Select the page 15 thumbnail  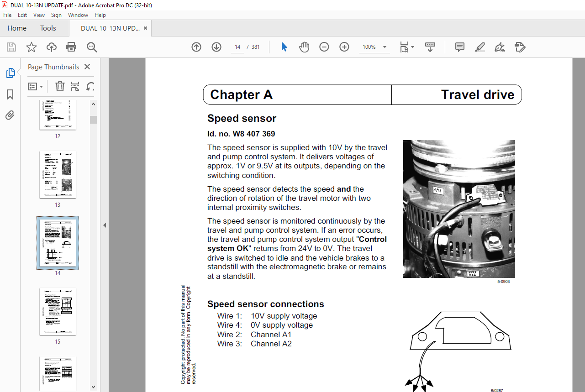(x=58, y=311)
